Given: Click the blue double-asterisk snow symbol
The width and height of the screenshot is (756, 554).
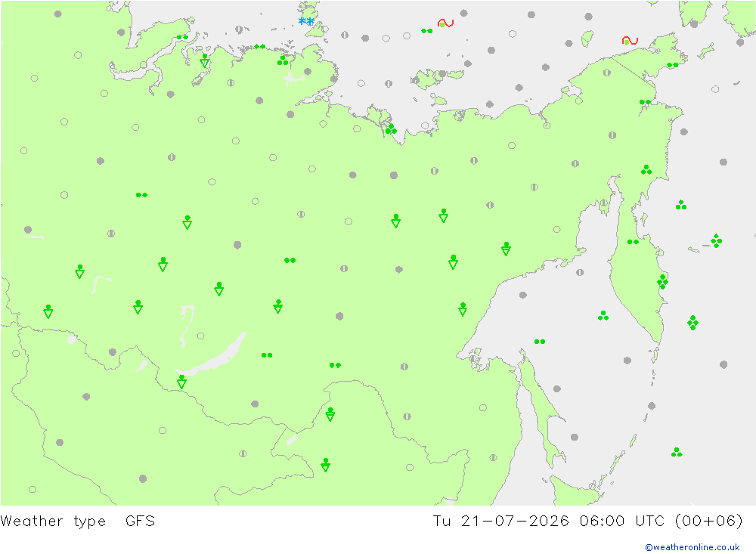Looking at the screenshot, I should tap(306, 21).
